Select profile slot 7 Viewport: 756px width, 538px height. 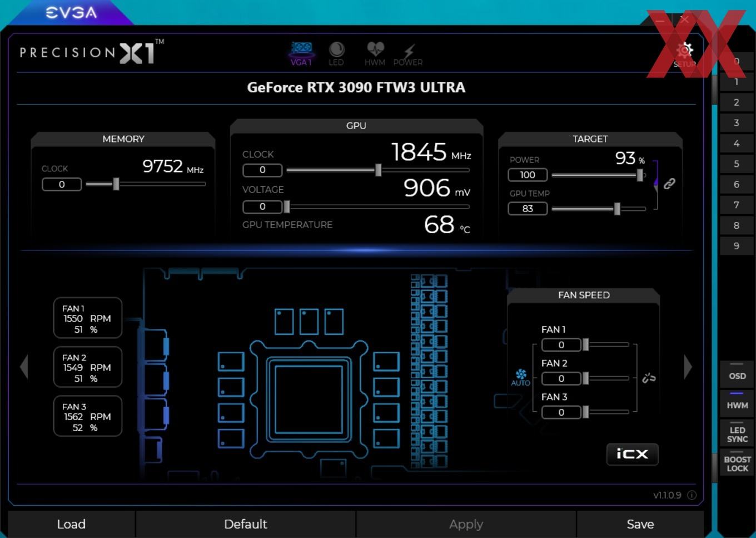[737, 205]
